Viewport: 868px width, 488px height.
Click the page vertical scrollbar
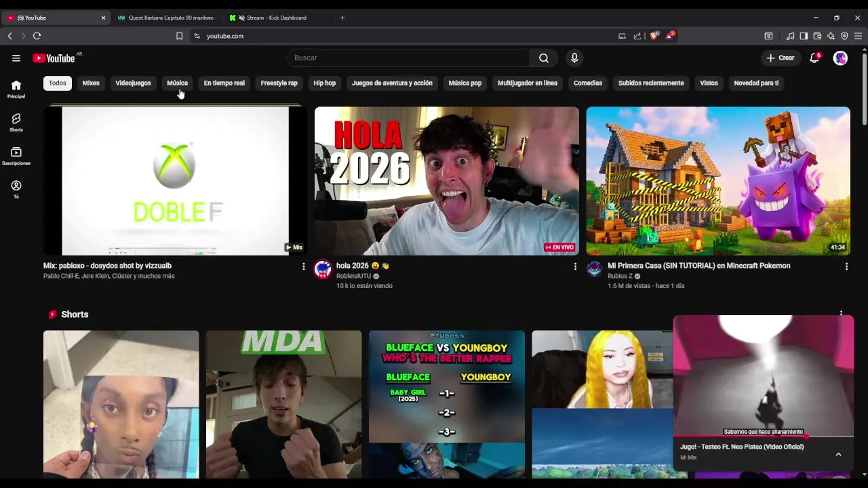864,88
